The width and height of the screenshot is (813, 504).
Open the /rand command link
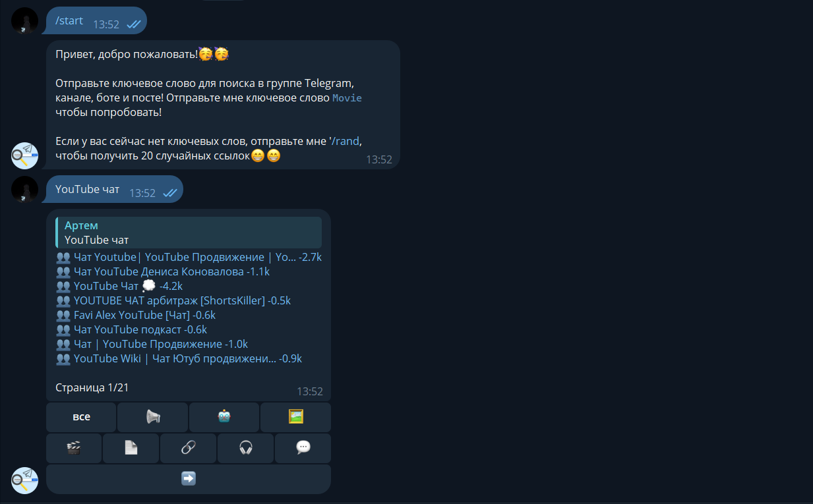[x=347, y=141]
